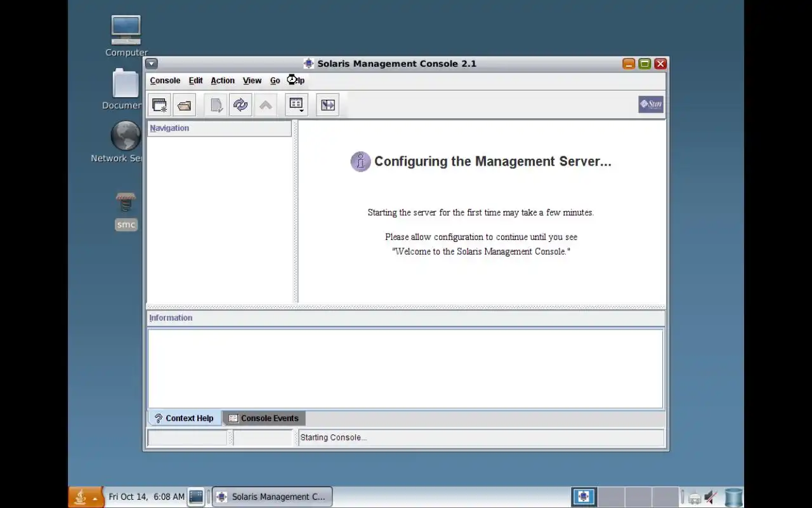Open the Help menu

click(x=296, y=81)
